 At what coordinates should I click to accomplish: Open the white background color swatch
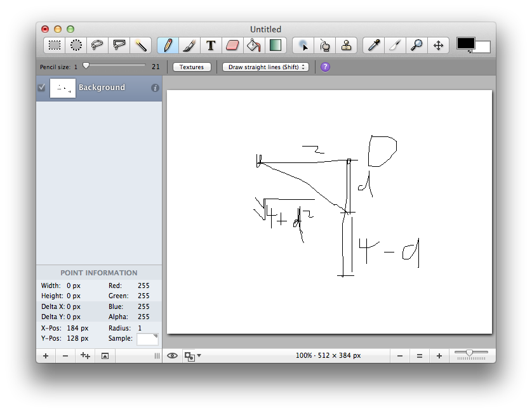click(483, 47)
